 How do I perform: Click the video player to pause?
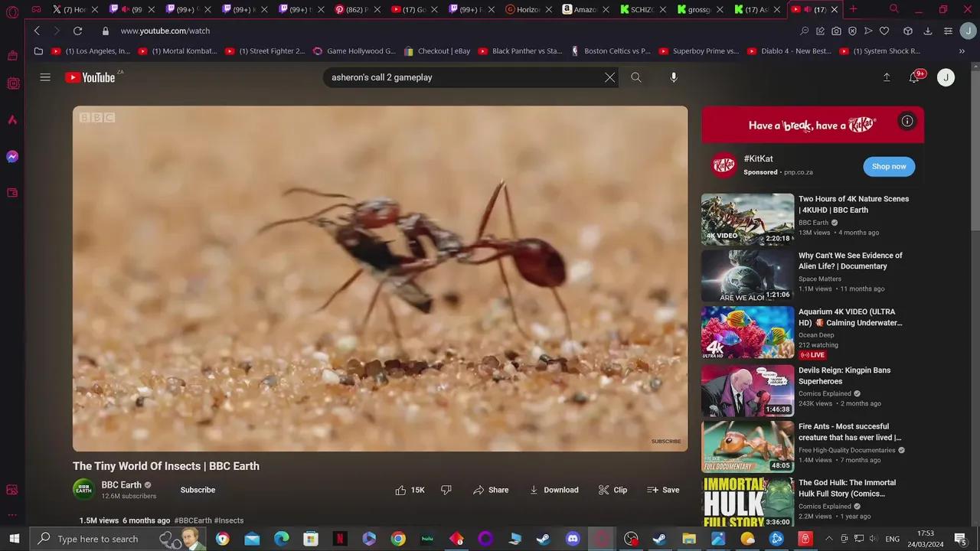coord(380,279)
